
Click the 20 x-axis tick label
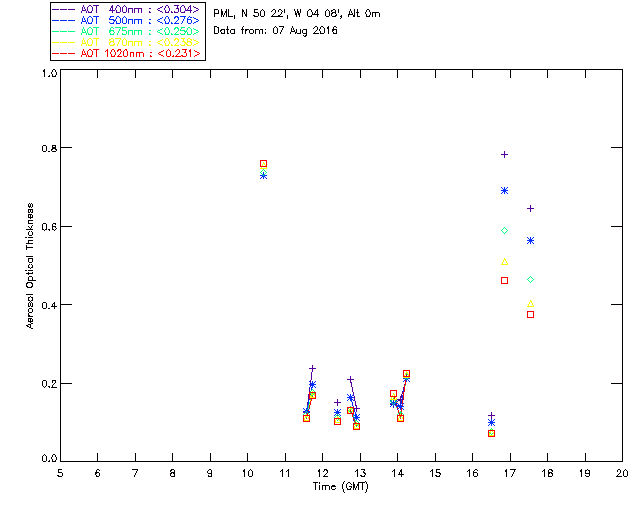[622, 473]
